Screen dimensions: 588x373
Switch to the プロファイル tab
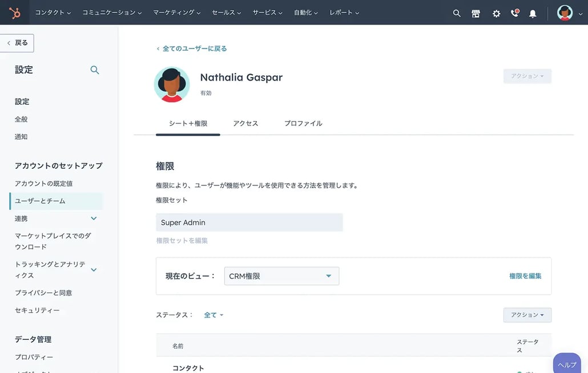(x=303, y=124)
